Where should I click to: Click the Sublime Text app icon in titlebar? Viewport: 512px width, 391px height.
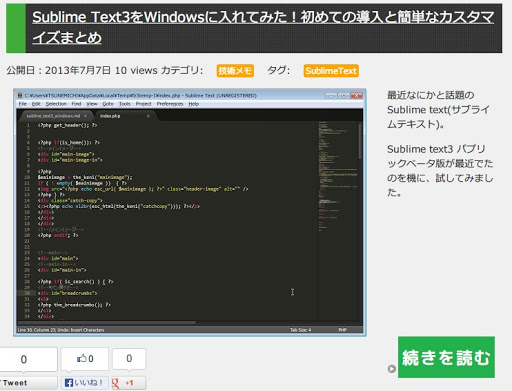pyautogui.click(x=20, y=95)
